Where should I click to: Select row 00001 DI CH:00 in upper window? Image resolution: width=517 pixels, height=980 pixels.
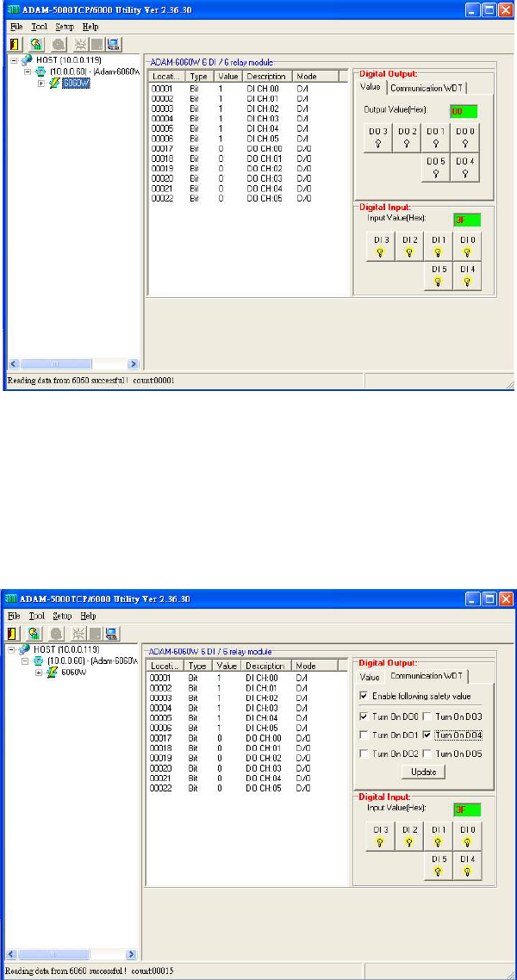pos(247,89)
